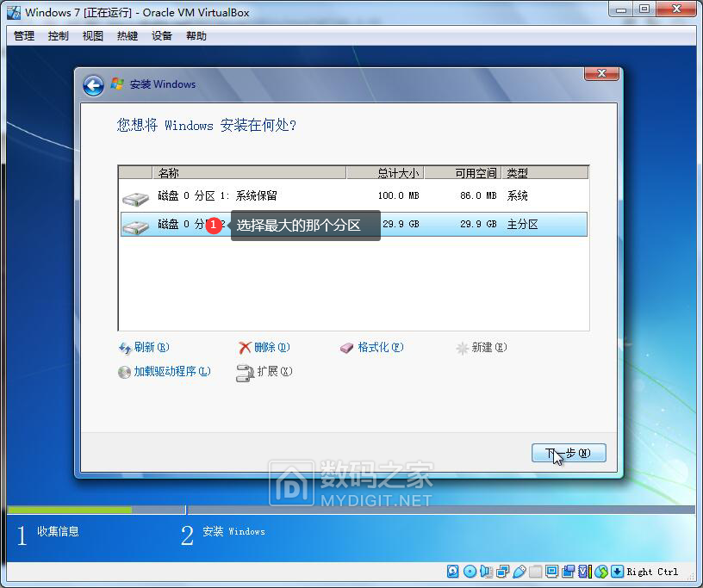Click the 安装 Windows step 2 label
Viewport: 703px width, 588px height.
233,531
